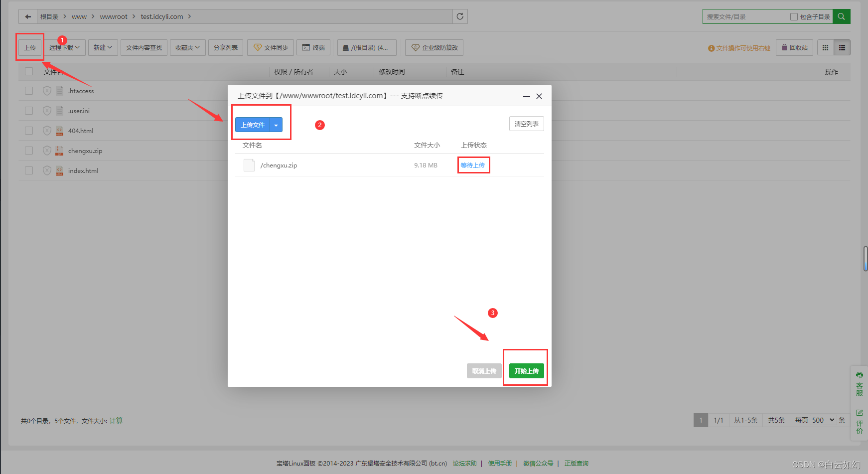Open the terminal (终端)

coord(314,47)
